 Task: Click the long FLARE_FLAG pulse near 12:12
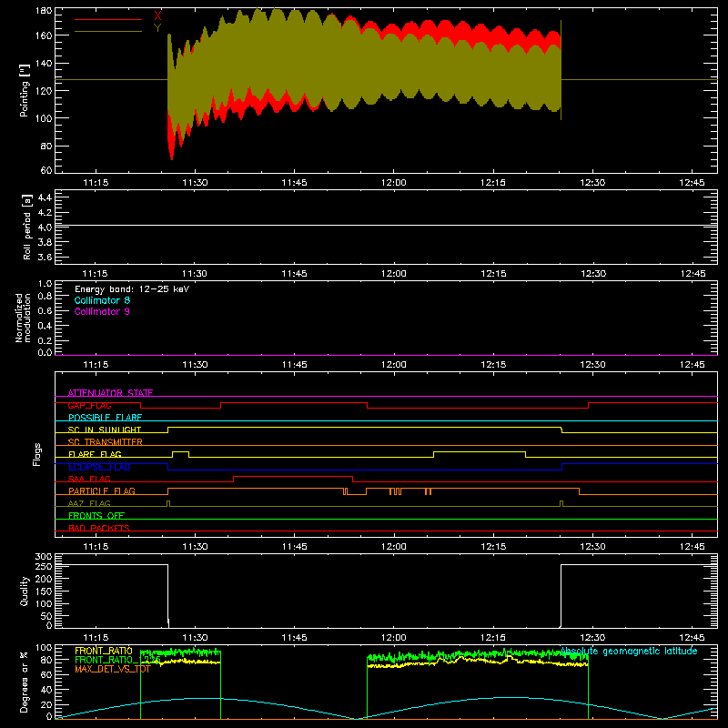pos(480,452)
